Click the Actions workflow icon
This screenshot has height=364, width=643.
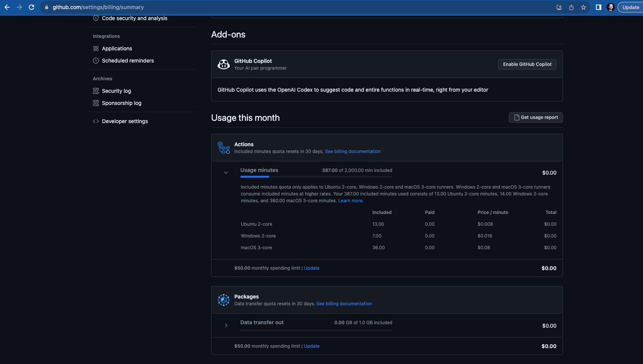(224, 148)
